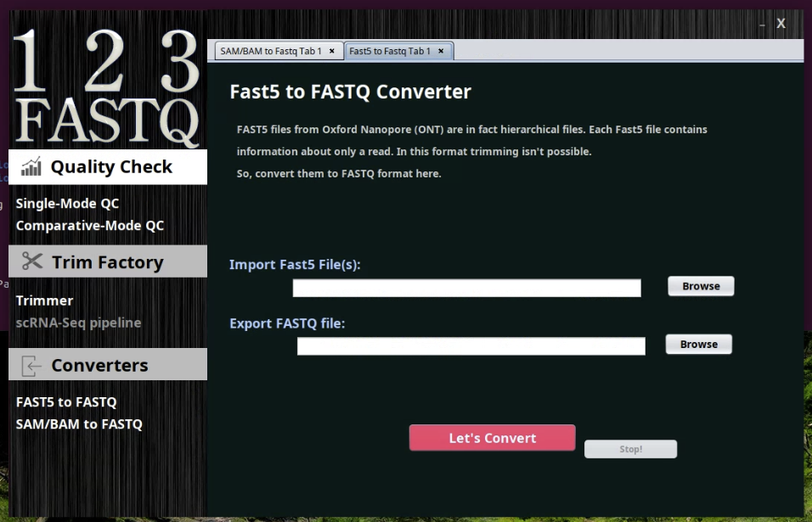Click the Import Fast5 File(s) text field
Image resolution: width=812 pixels, height=522 pixels.
(x=466, y=288)
